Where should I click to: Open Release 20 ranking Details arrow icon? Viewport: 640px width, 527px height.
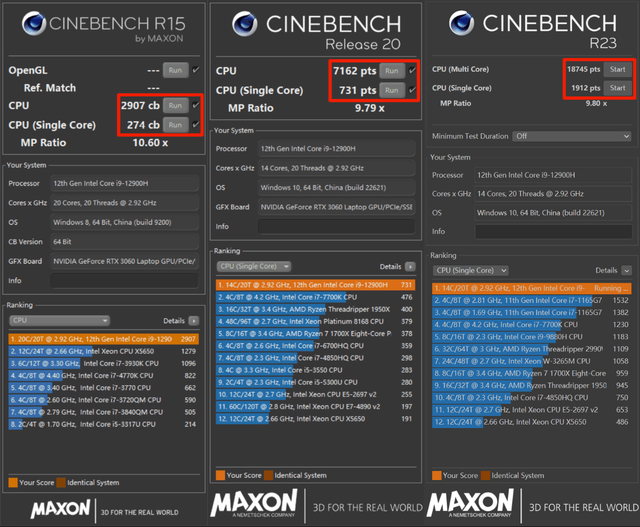click(x=410, y=267)
